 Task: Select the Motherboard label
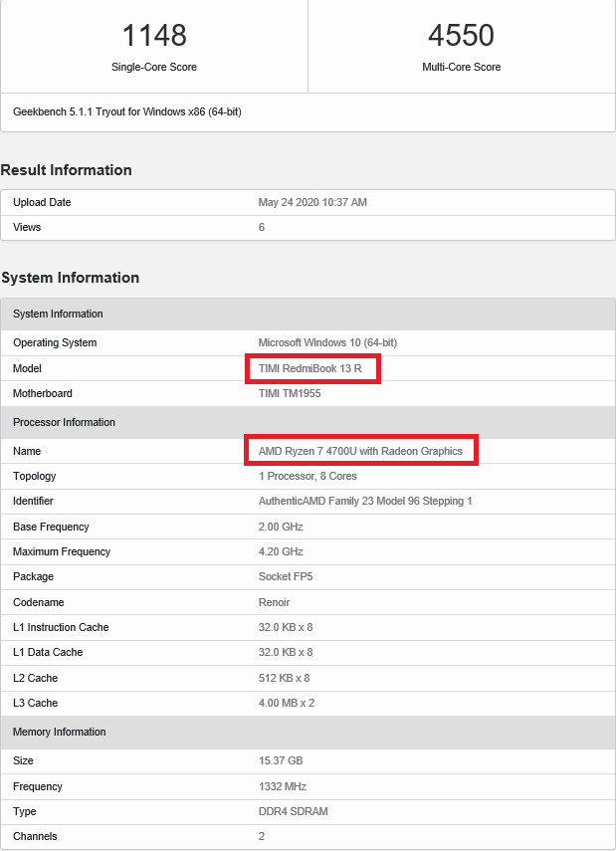point(43,393)
